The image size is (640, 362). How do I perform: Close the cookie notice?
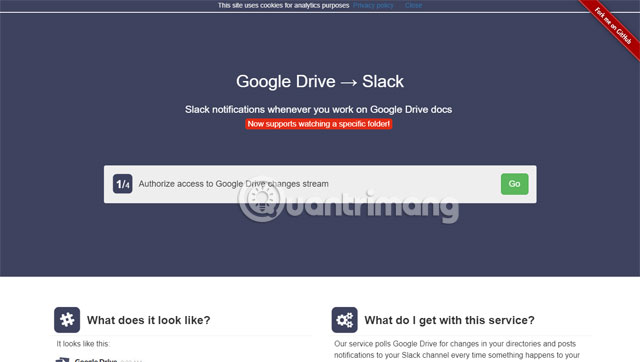pos(413,5)
